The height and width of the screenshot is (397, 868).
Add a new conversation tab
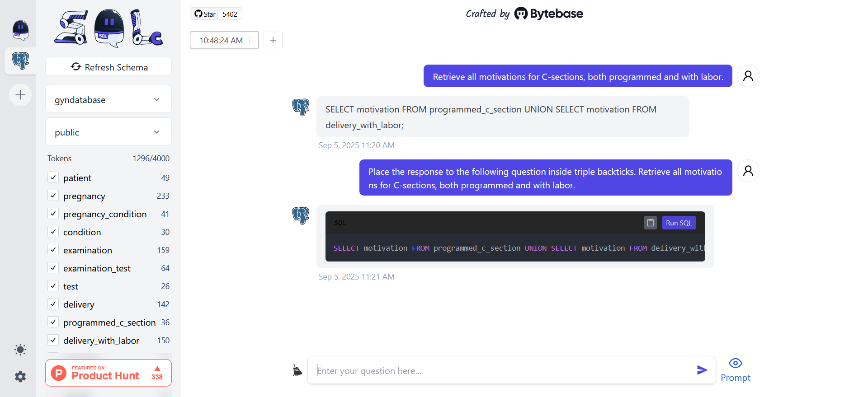click(273, 40)
